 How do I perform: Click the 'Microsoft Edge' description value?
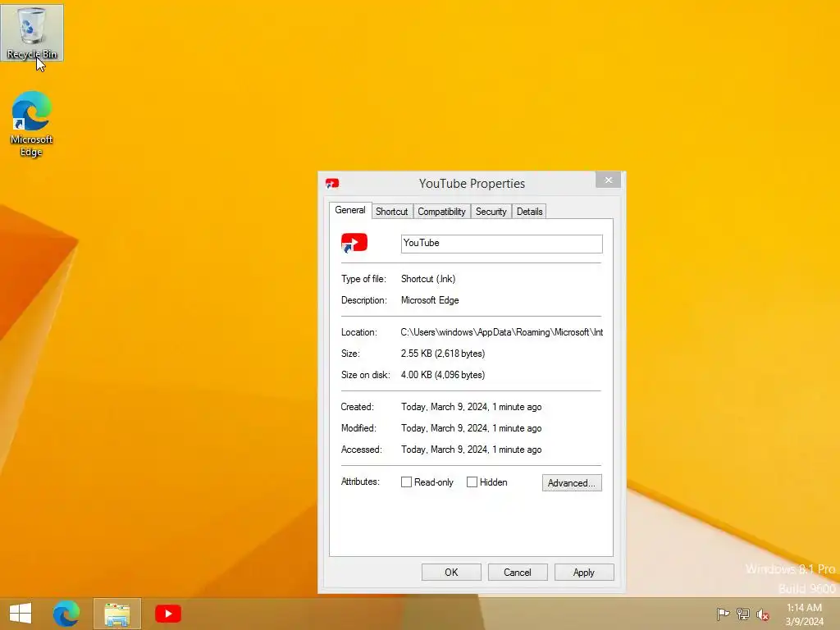(x=430, y=300)
